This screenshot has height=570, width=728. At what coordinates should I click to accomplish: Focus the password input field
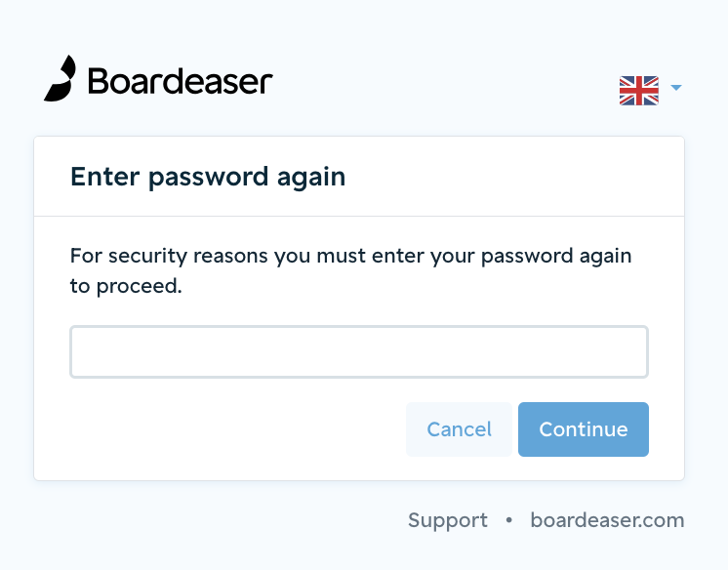click(359, 351)
